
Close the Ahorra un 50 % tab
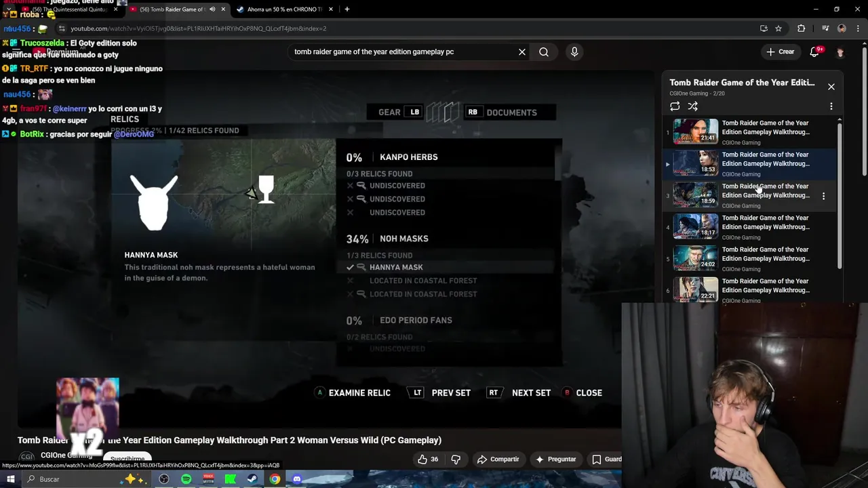pos(331,9)
